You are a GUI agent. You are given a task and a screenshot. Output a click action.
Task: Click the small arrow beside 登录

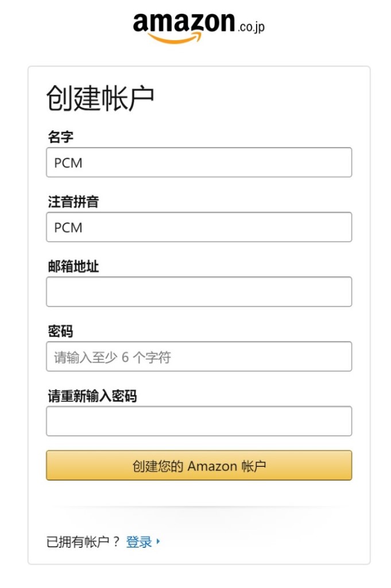point(158,541)
